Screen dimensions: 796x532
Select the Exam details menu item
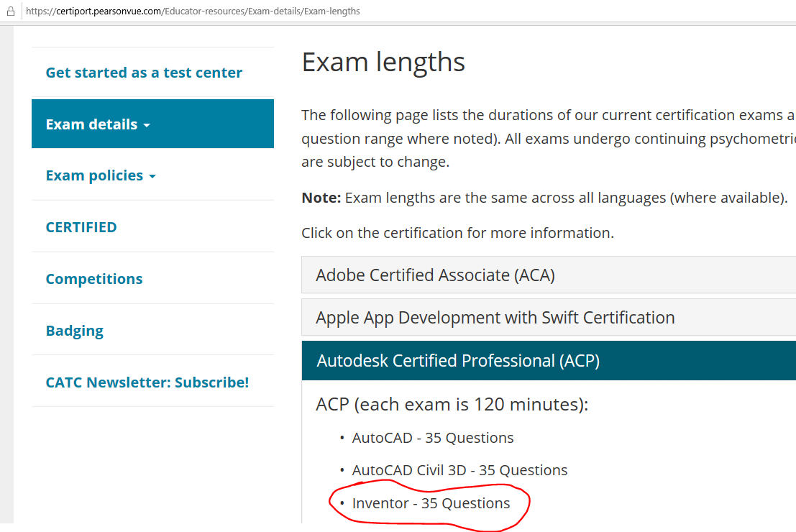click(x=91, y=124)
